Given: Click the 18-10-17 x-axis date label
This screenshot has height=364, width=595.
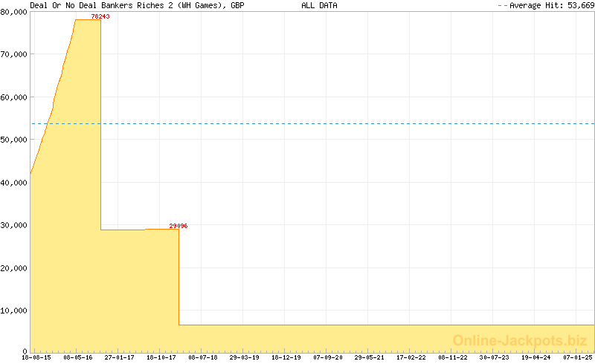Looking at the screenshot, I should [x=161, y=357].
